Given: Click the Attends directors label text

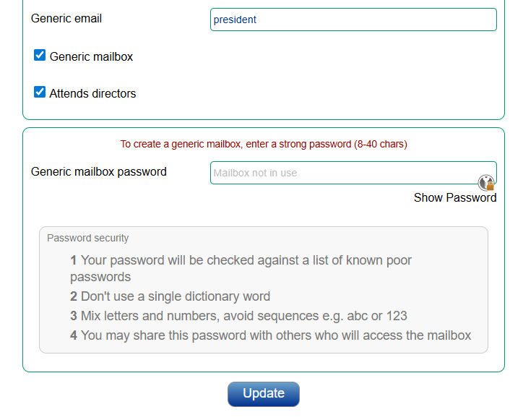Looking at the screenshot, I should click(x=92, y=93).
